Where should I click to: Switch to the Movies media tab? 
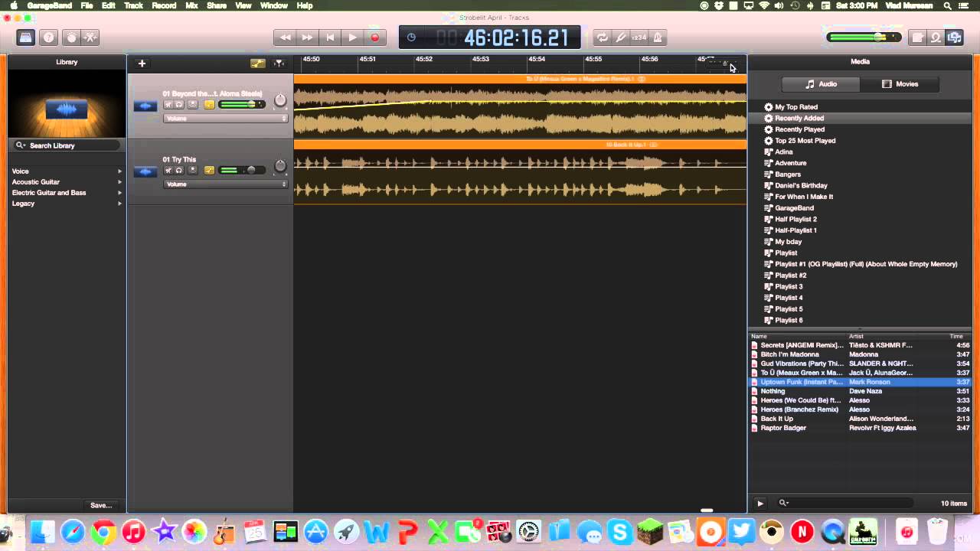pos(900,84)
